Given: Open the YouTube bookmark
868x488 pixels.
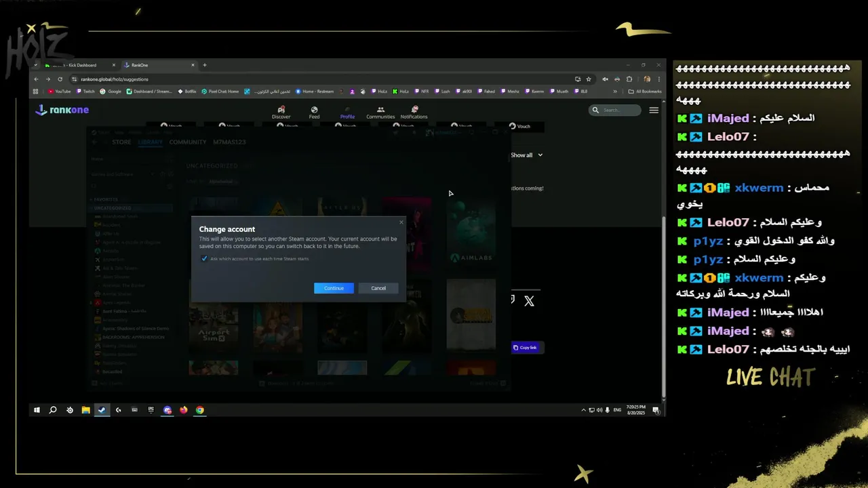Looking at the screenshot, I should coord(60,91).
